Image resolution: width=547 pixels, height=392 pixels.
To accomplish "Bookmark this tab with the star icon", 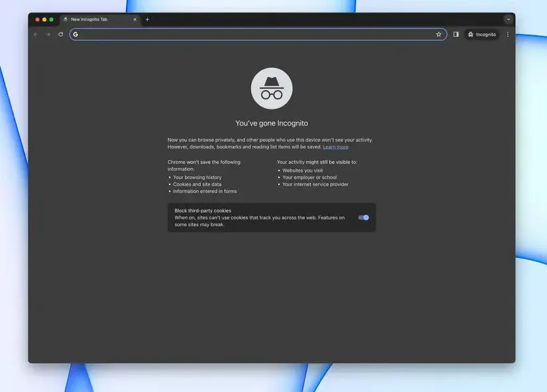I will coord(438,34).
